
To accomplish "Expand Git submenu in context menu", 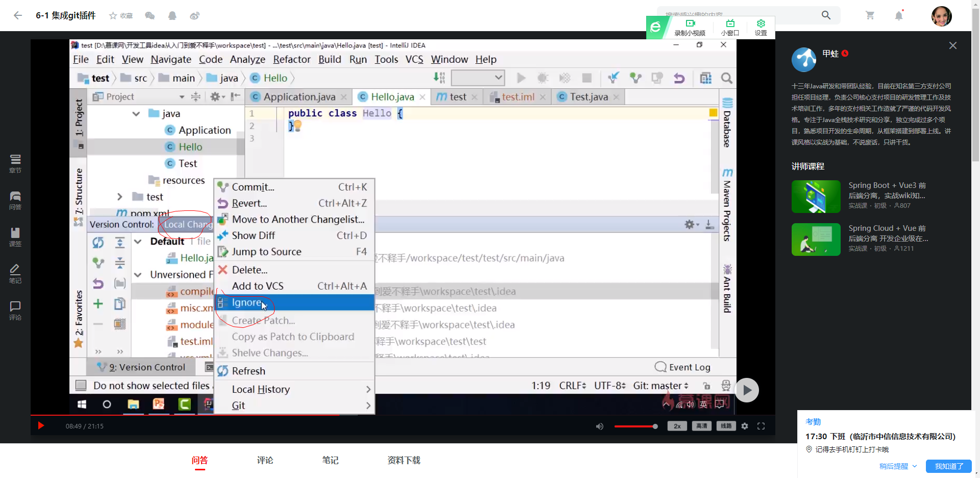I will point(295,405).
